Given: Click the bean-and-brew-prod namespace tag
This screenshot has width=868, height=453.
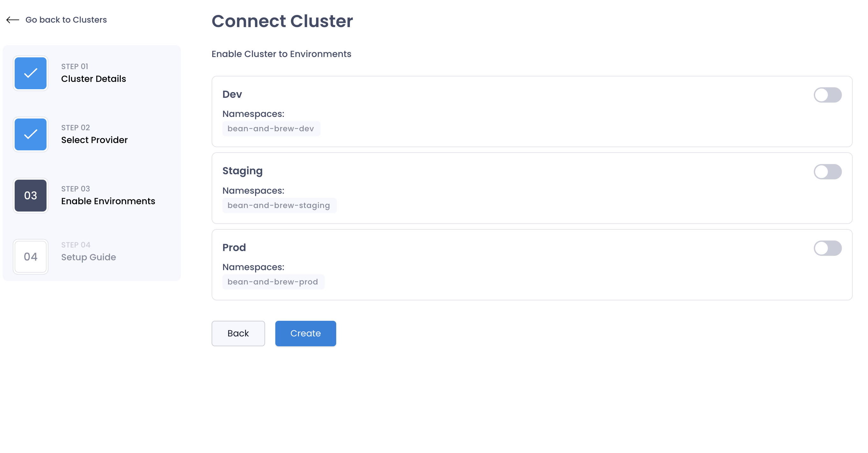Looking at the screenshot, I should (273, 282).
